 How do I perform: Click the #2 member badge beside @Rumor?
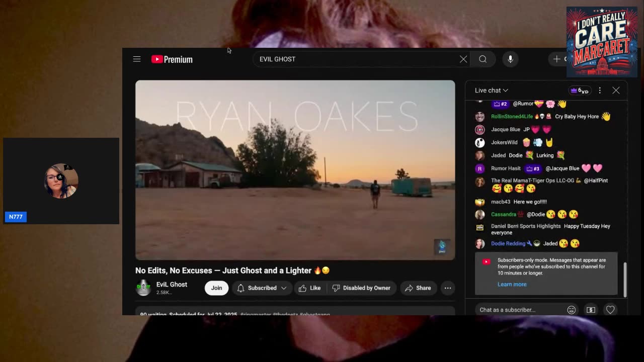pos(500,104)
